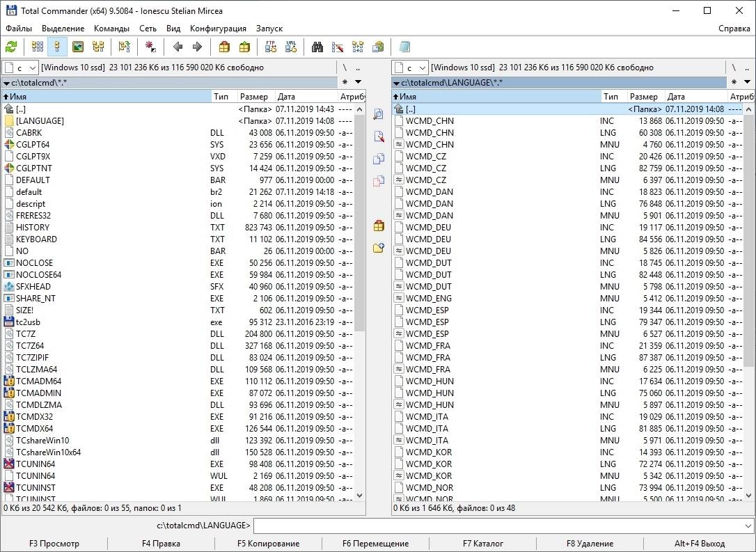The height and width of the screenshot is (552, 756).
Task: Open the Файлы menu
Action: pos(19,29)
